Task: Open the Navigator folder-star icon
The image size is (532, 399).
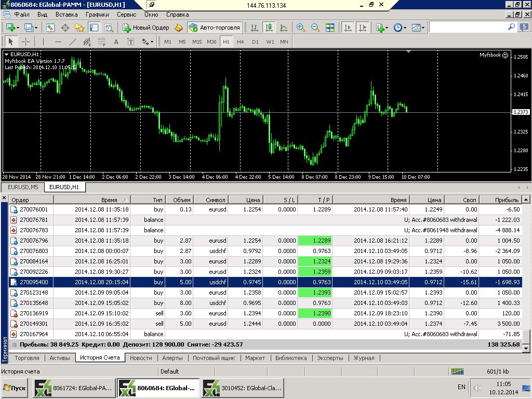Action: coord(79,28)
